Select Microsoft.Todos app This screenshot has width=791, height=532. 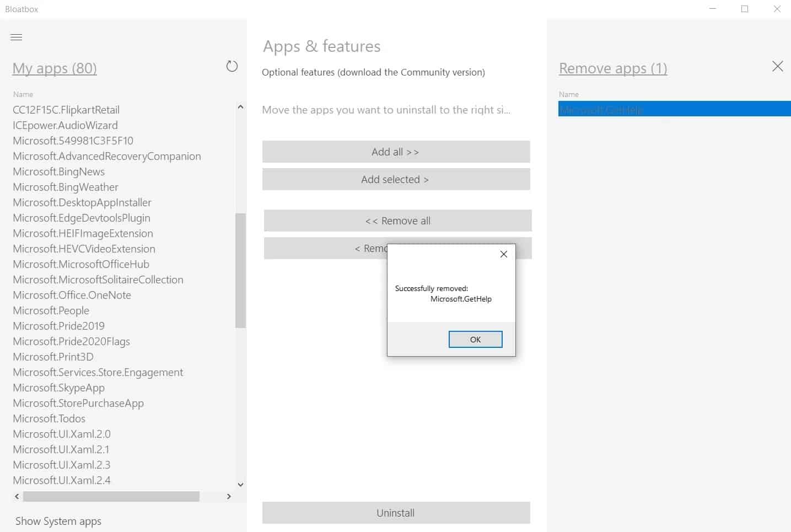49,418
